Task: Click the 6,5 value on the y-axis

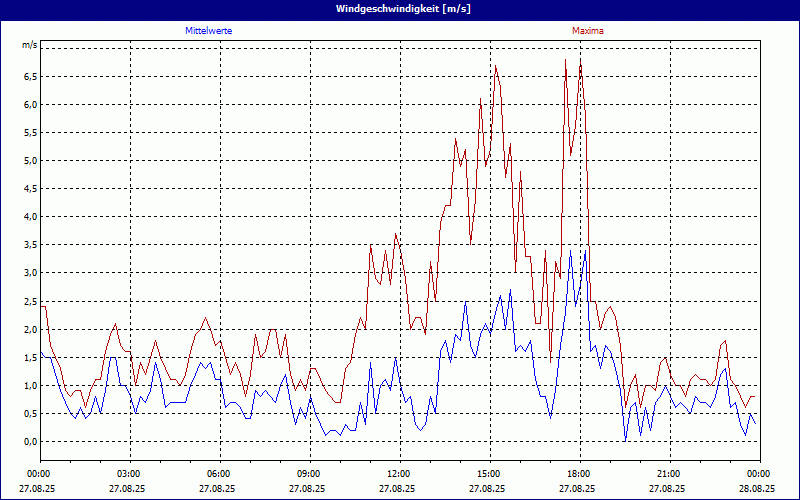Action: coord(30,76)
